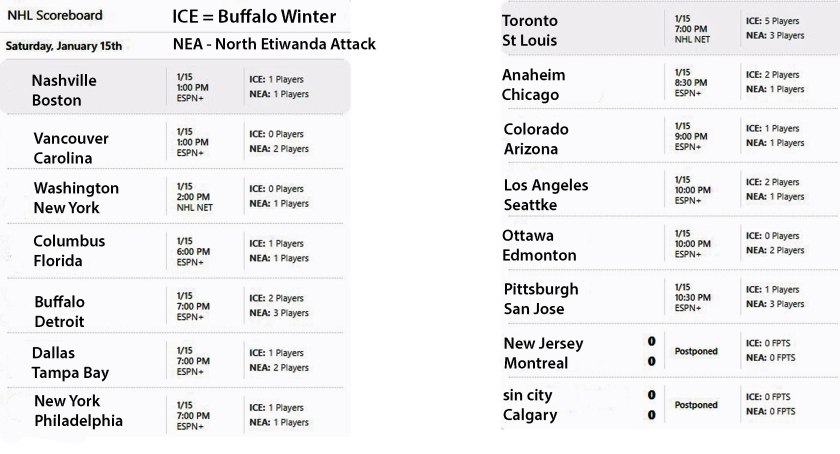The image size is (840, 454).
Task: Open the Nashville vs Boston game row
Action: (175, 87)
